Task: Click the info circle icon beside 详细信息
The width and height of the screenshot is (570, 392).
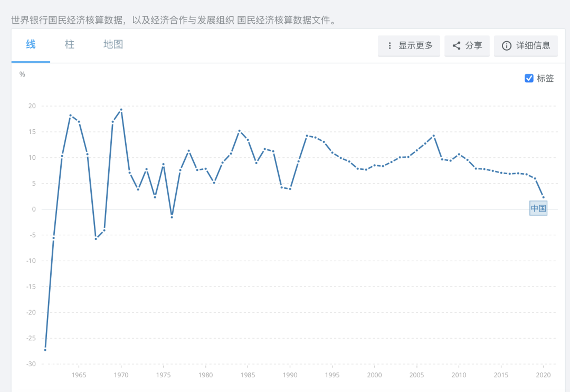Action: point(506,46)
